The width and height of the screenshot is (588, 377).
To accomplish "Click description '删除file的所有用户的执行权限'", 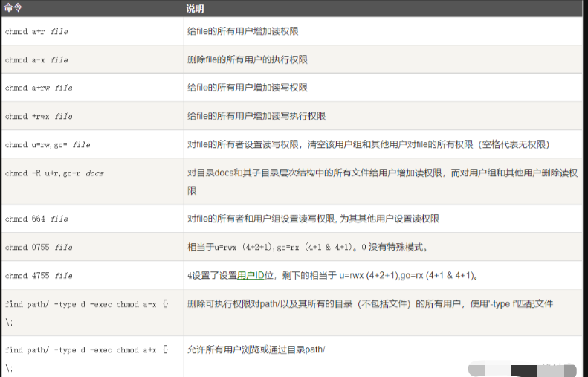I will tap(247, 59).
